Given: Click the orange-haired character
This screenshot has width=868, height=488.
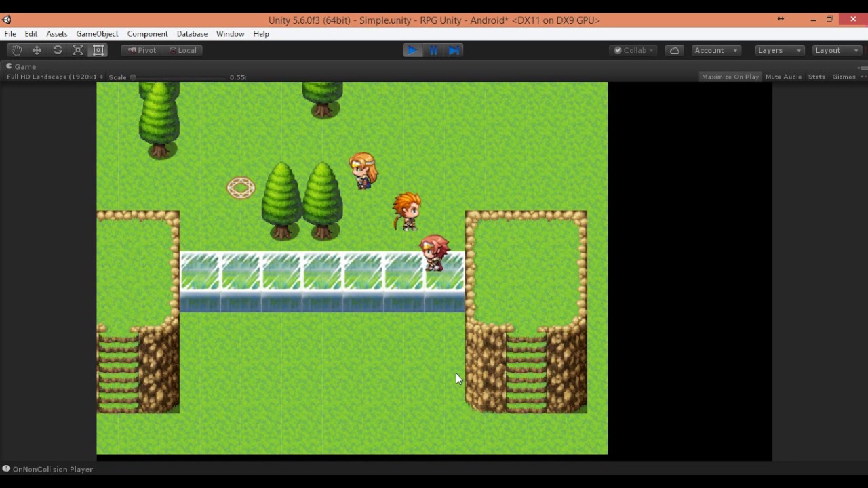Looking at the screenshot, I should coord(407,211).
